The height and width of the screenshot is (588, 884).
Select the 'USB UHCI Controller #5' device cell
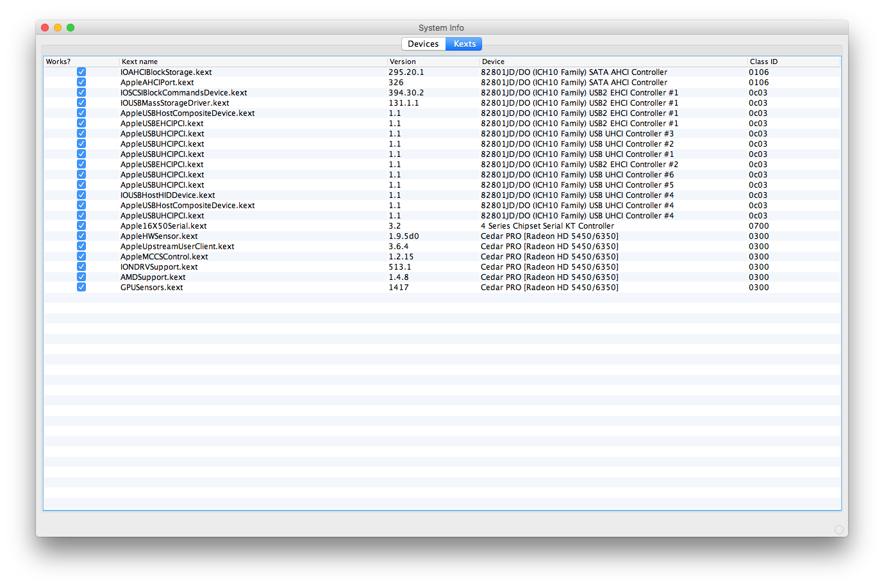(x=578, y=185)
